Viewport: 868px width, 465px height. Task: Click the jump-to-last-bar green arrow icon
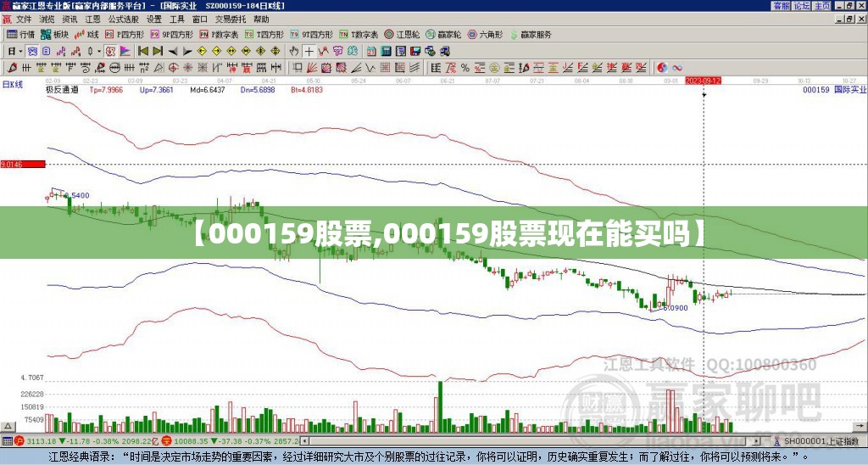coord(158,52)
